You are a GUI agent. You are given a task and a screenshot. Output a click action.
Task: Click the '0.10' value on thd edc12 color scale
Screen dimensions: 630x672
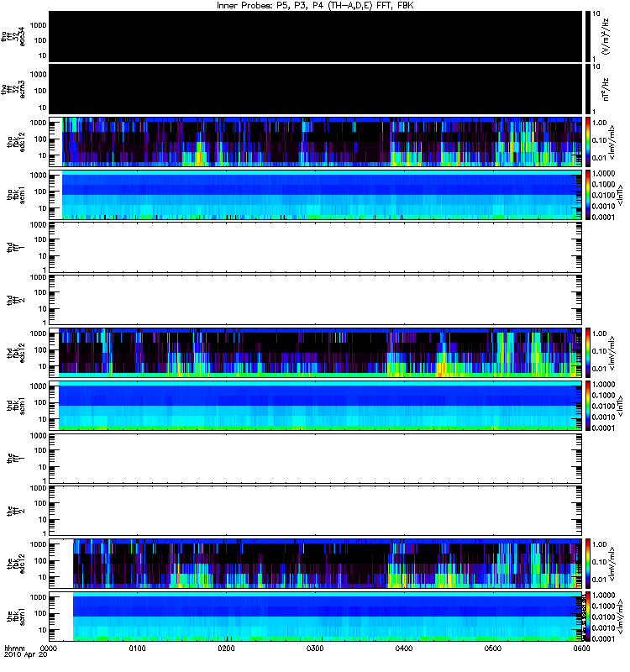600,351
